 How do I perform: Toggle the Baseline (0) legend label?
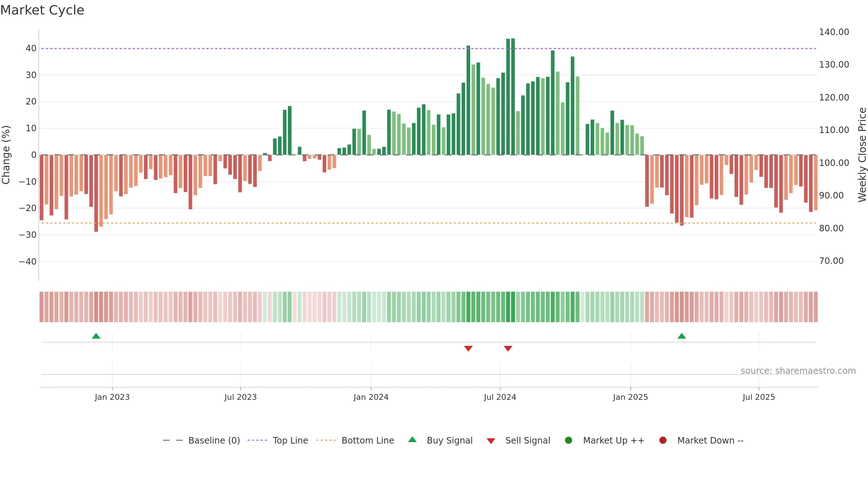(214, 440)
